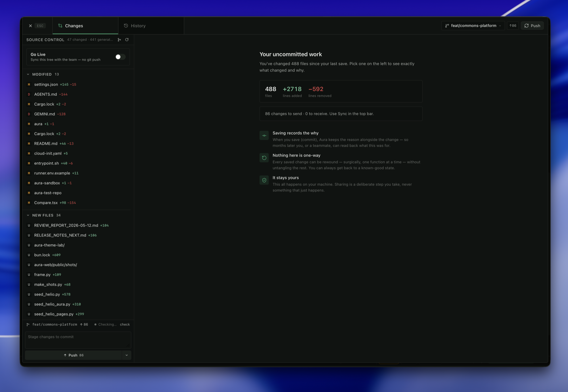The image size is (568, 392).
Task: Select aura-theme-lab/ folder
Action: 78,245
